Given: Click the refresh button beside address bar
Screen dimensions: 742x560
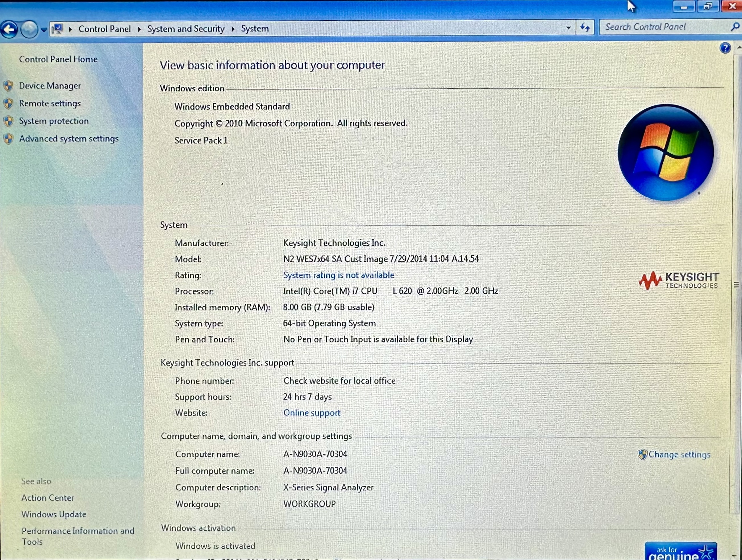Looking at the screenshot, I should 585,28.
